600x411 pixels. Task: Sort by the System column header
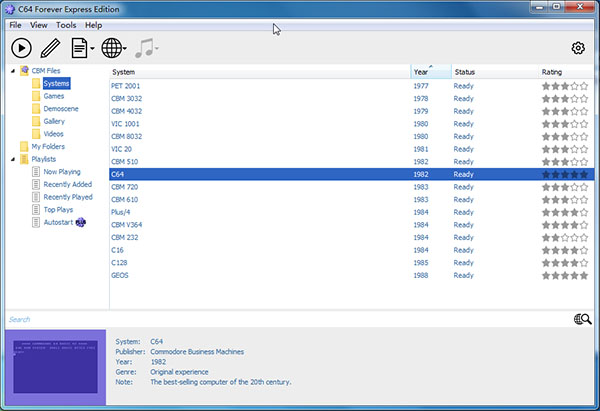click(260, 72)
